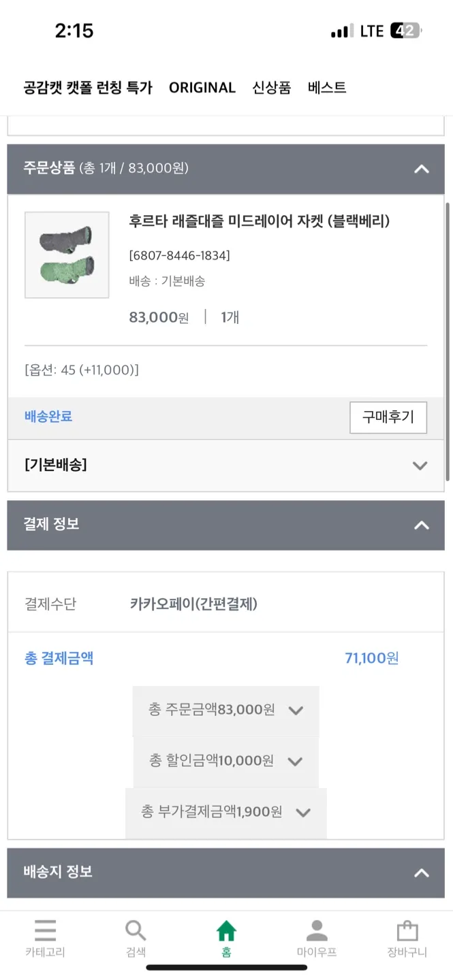Image resolution: width=453 pixels, height=980 pixels.
Task: Collapse the 결제 정보 section
Action: click(422, 525)
